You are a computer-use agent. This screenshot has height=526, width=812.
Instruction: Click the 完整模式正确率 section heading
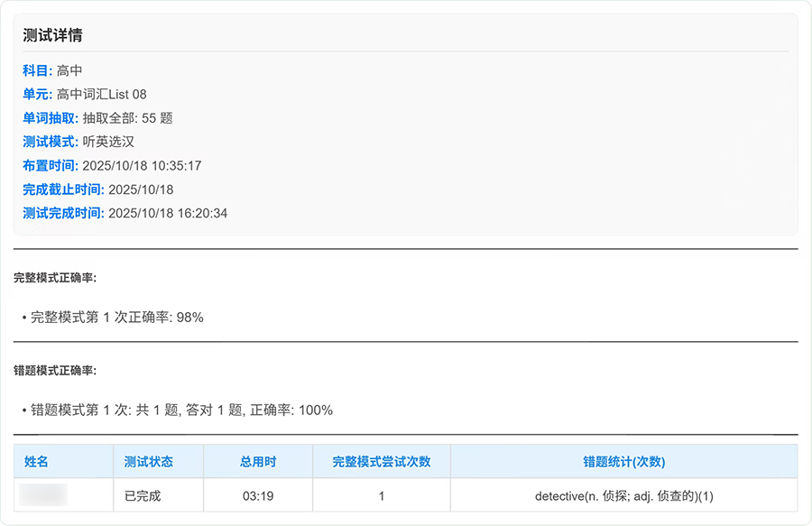coord(57,280)
